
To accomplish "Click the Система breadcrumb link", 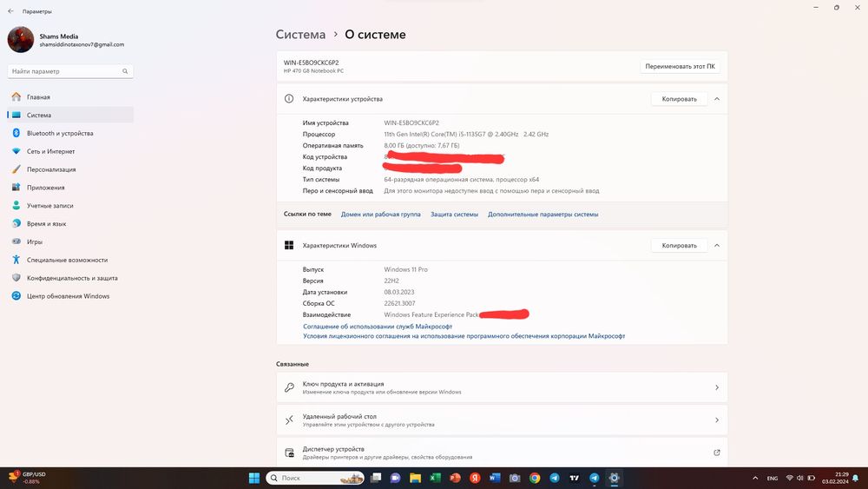I will (300, 35).
